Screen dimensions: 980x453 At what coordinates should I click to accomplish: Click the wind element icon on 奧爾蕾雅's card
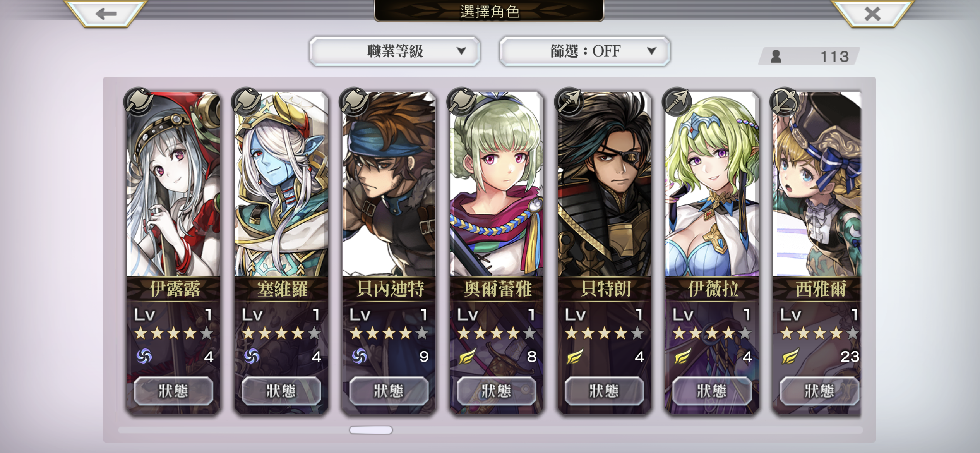[x=467, y=356]
